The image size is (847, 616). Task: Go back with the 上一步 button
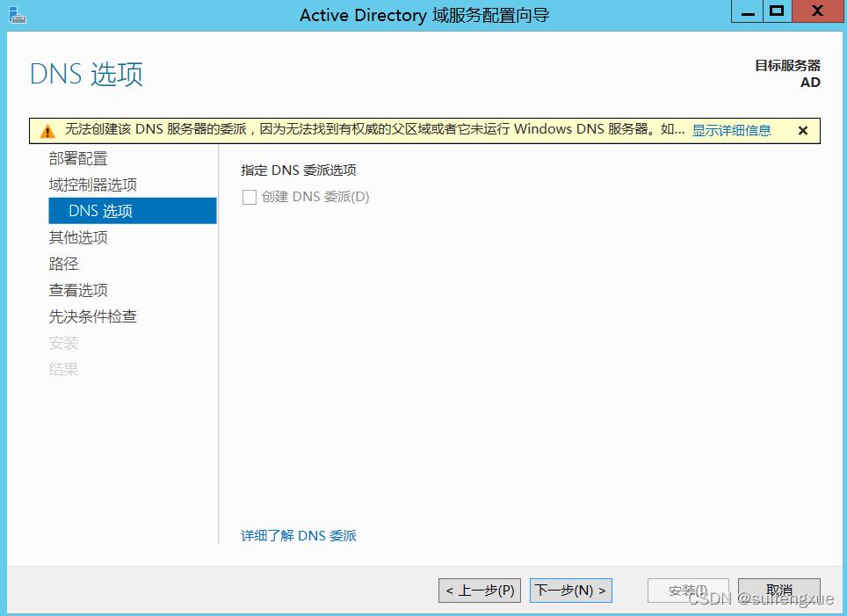(479, 590)
